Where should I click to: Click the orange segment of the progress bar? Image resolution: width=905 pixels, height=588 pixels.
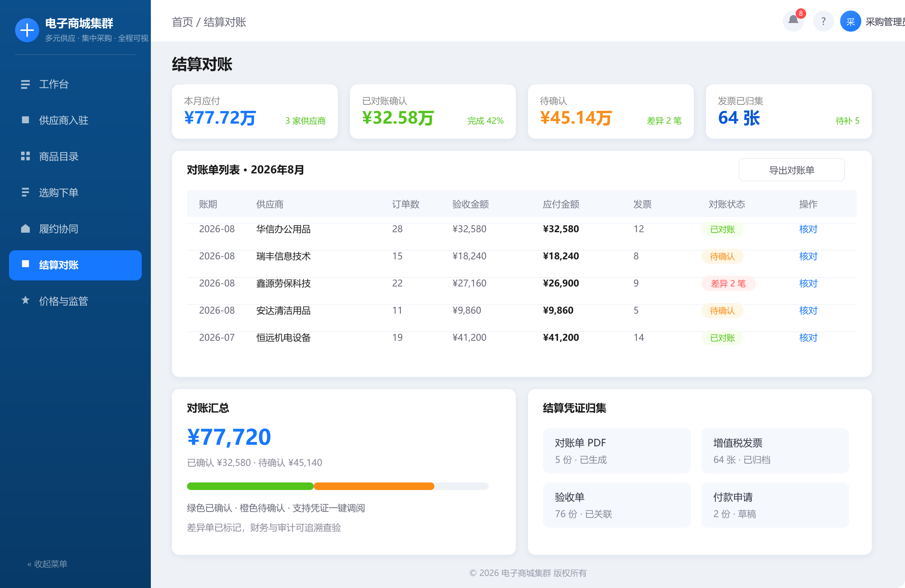tap(374, 486)
